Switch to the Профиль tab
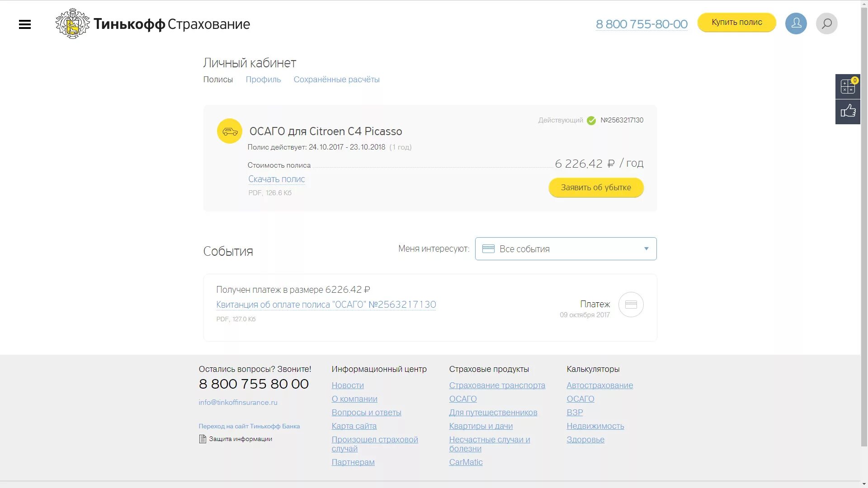868x488 pixels. (x=263, y=80)
